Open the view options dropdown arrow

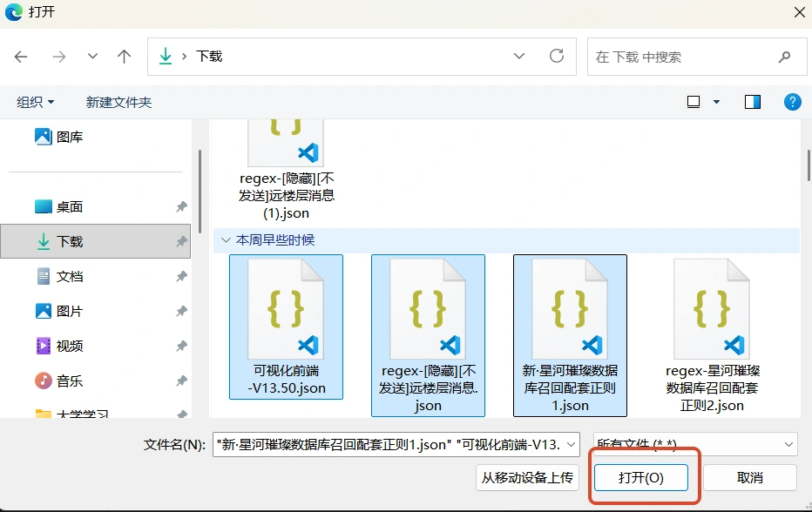(717, 102)
